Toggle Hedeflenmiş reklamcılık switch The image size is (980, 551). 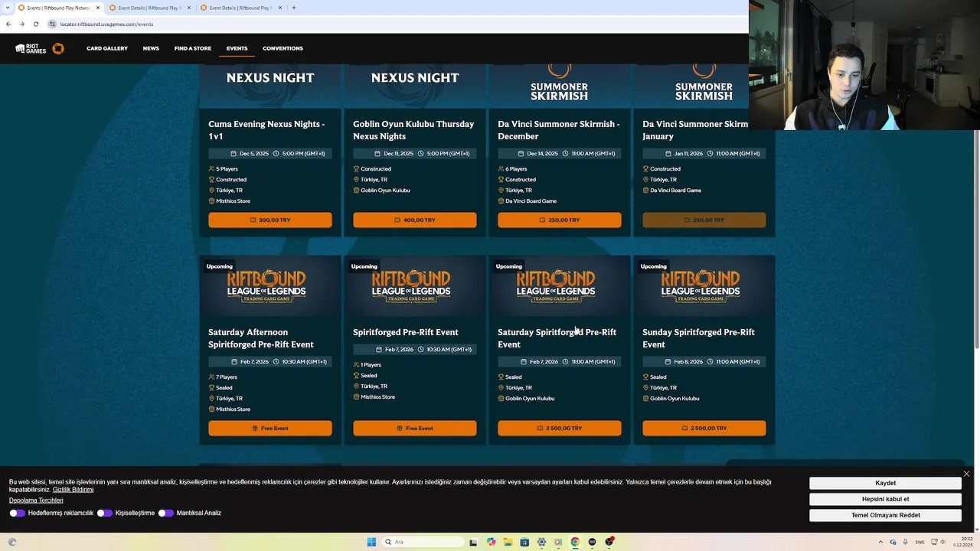pos(17,513)
